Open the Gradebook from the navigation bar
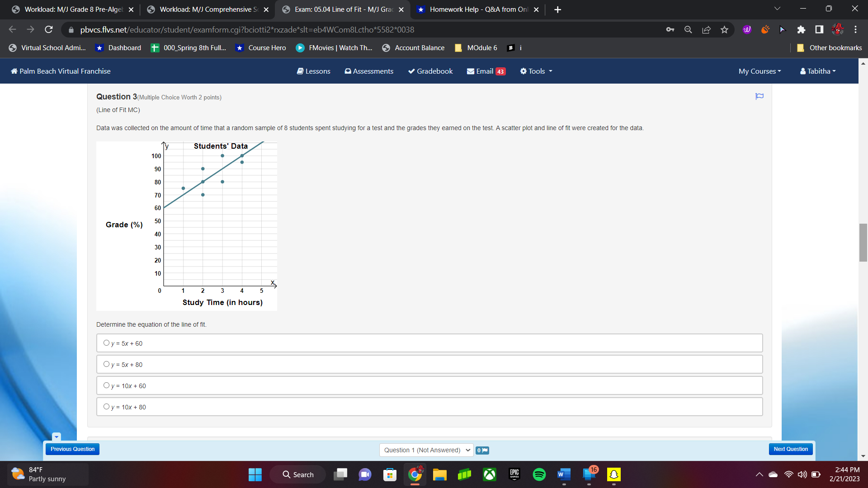The height and width of the screenshot is (488, 868). pyautogui.click(x=430, y=71)
